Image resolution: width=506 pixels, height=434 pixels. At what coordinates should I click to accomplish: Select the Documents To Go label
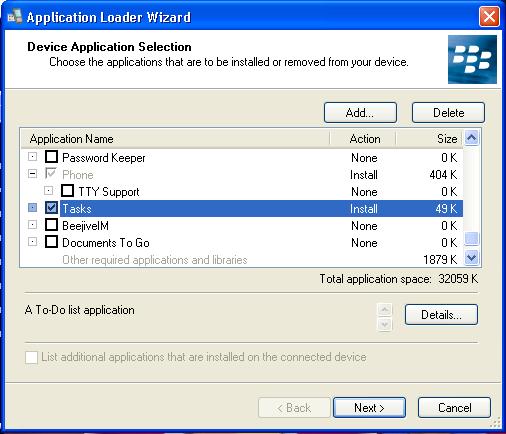coord(106,243)
